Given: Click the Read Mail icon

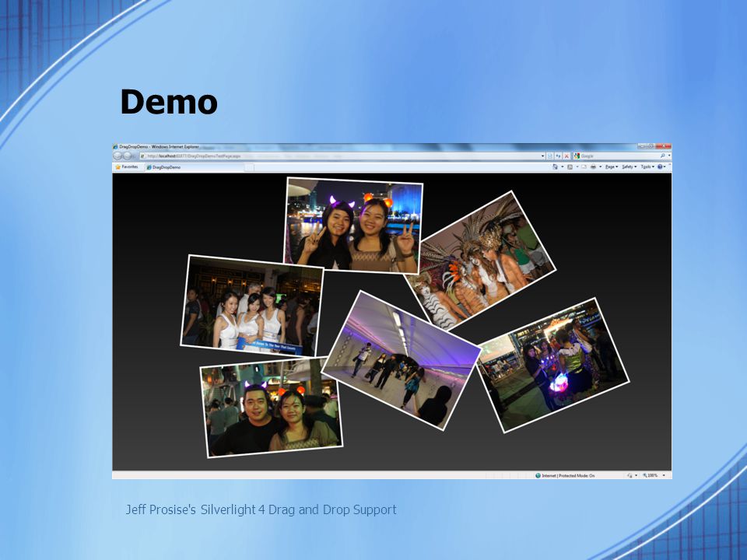Looking at the screenshot, I should pyautogui.click(x=584, y=166).
